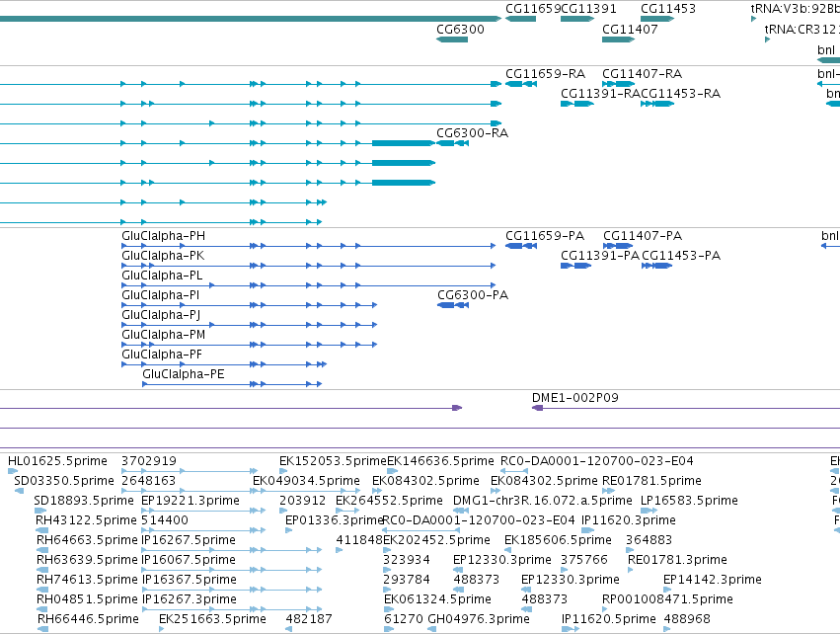840x634 pixels.
Task: Click the 514400 alignment label
Action: point(165,520)
